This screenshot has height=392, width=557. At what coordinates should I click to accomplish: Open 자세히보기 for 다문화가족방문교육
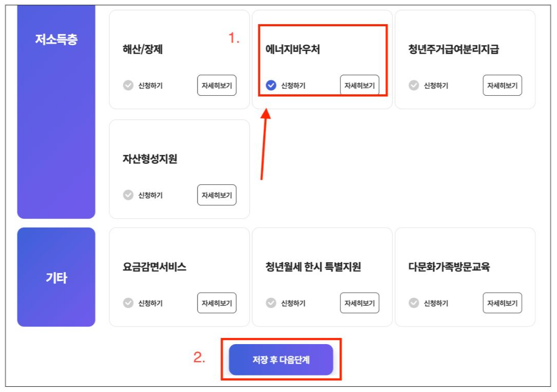click(x=502, y=303)
